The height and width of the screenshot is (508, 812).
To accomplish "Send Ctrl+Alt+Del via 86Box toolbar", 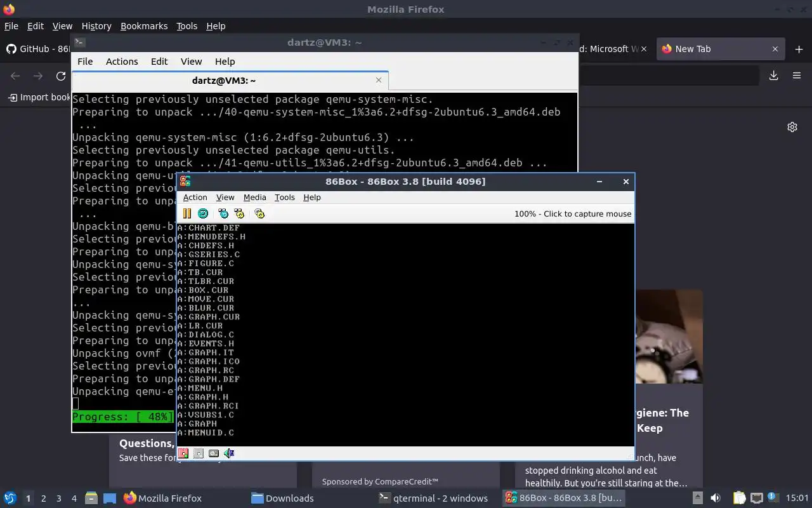I will 223,213.
